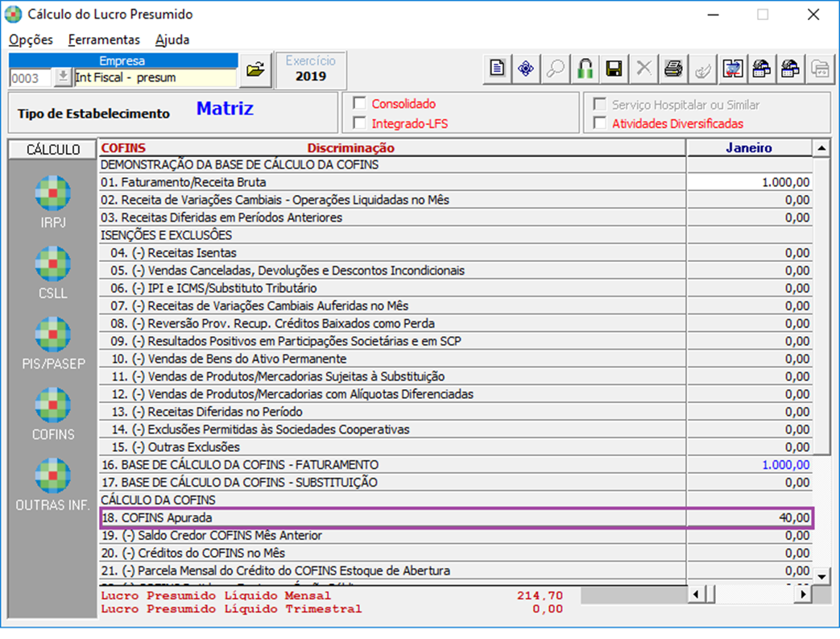Select row 19. Saldo Credor COFINS Mês Anterior
The height and width of the screenshot is (639, 840).
(x=392, y=536)
